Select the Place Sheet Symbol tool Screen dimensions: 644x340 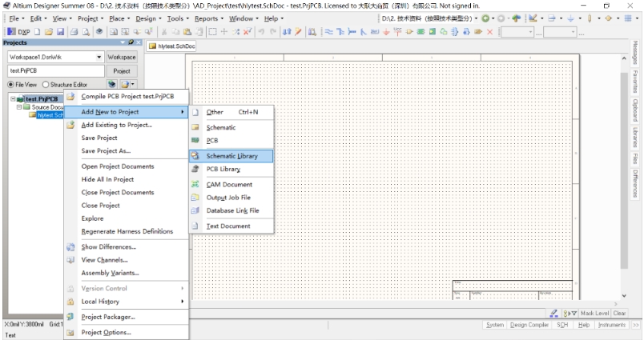tap(421, 31)
